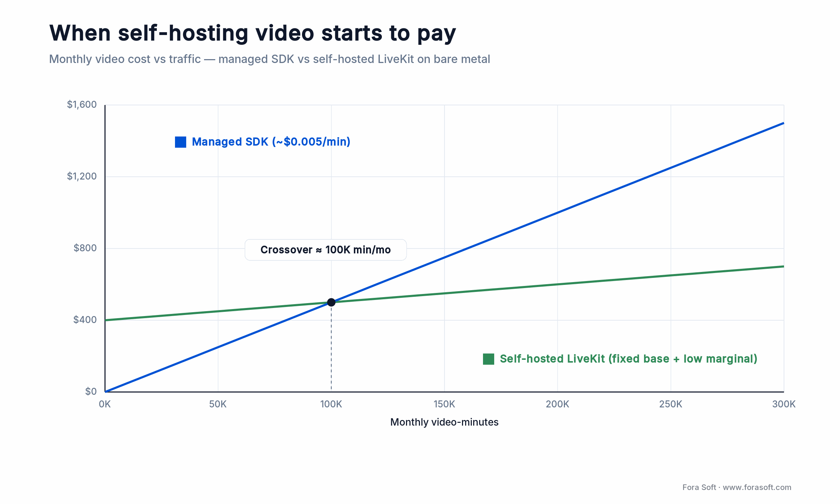840x504 pixels.
Task: Click the '250K' x-axis label
Action: click(x=671, y=404)
